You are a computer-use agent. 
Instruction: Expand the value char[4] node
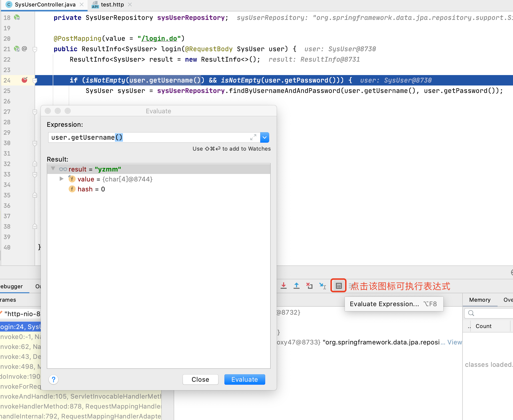pos(61,179)
